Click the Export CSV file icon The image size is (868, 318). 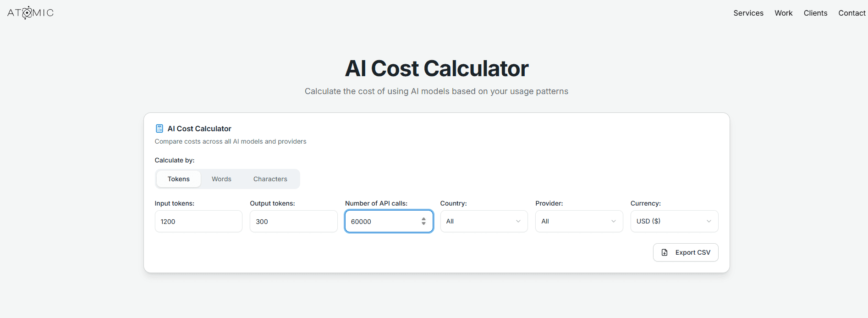point(665,252)
